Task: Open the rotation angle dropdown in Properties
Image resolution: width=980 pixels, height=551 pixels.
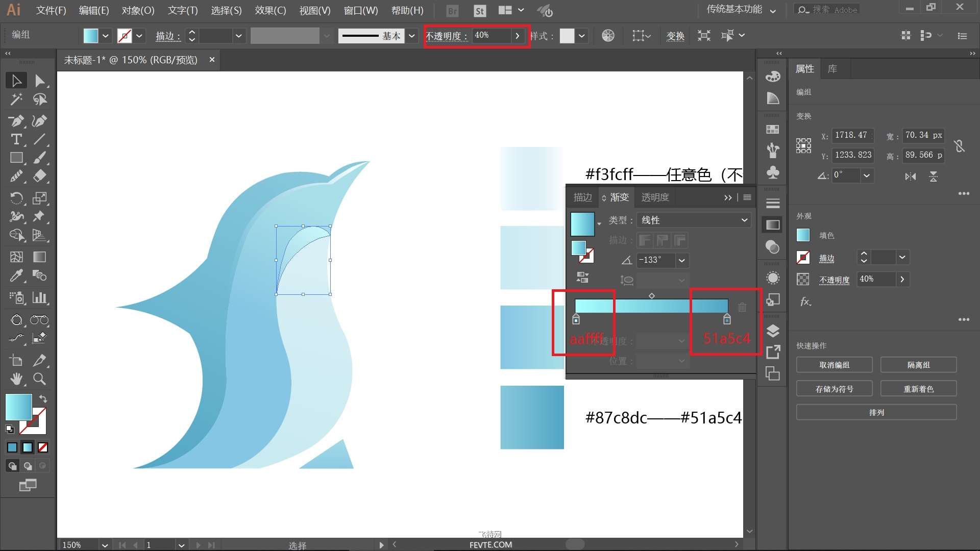Action: coord(866,176)
